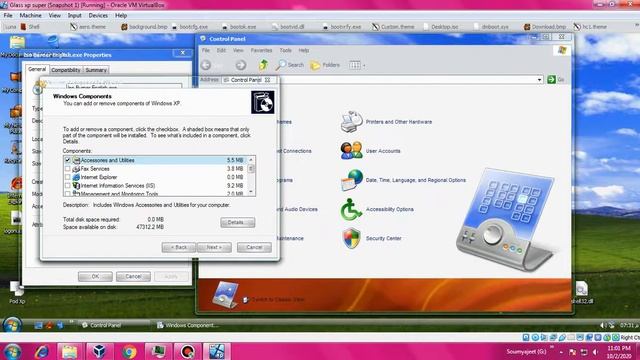
Task: Click OK in Properties dialog
Action: pyautogui.click(x=95, y=276)
